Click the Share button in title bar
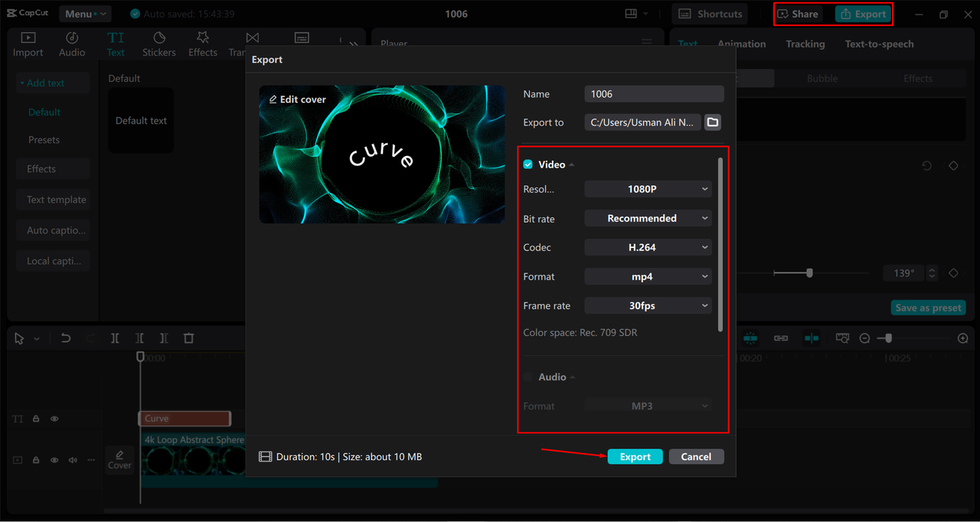This screenshot has width=980, height=522. [x=799, y=14]
